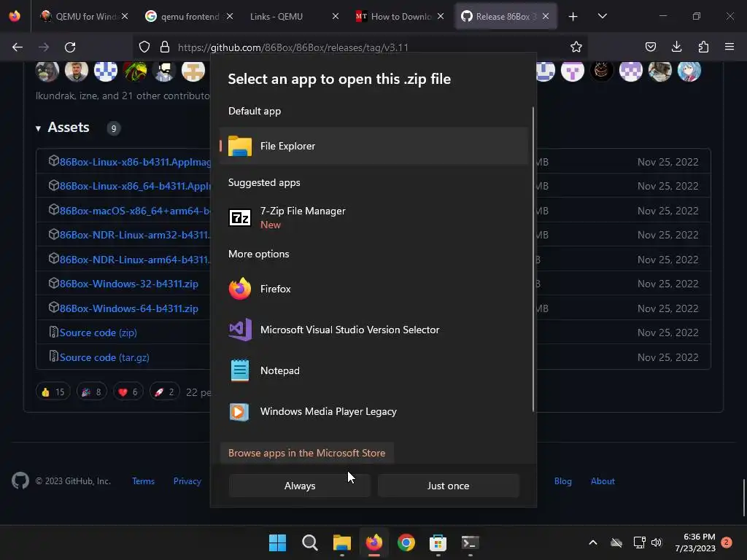Download Source code (tar.gz)
Screen dimensions: 747x560
[x=104, y=357]
